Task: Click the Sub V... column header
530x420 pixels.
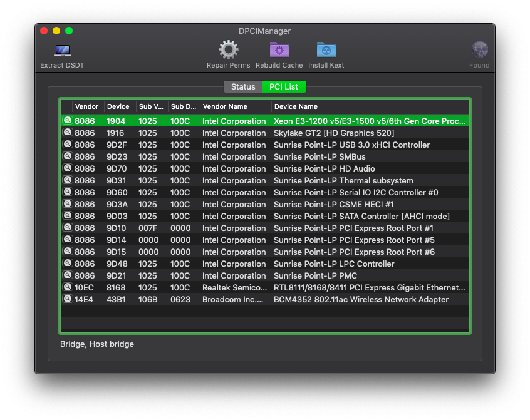Action: pos(151,106)
